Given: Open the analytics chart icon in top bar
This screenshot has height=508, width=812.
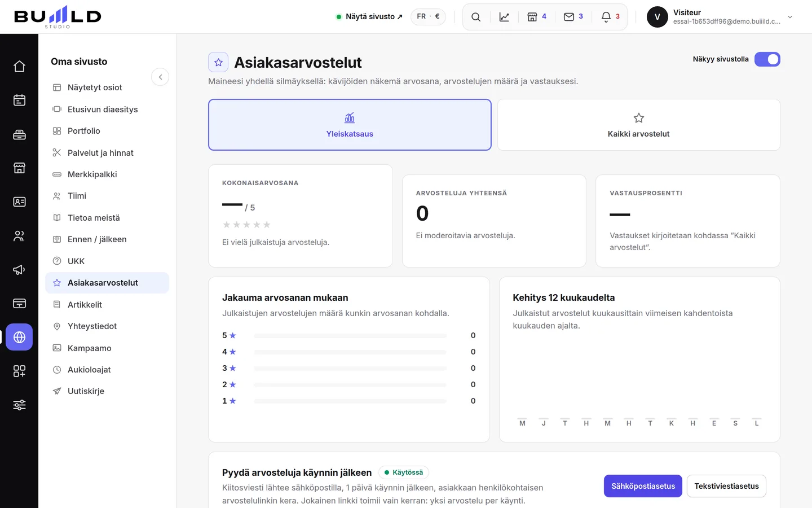Looking at the screenshot, I should (504, 17).
